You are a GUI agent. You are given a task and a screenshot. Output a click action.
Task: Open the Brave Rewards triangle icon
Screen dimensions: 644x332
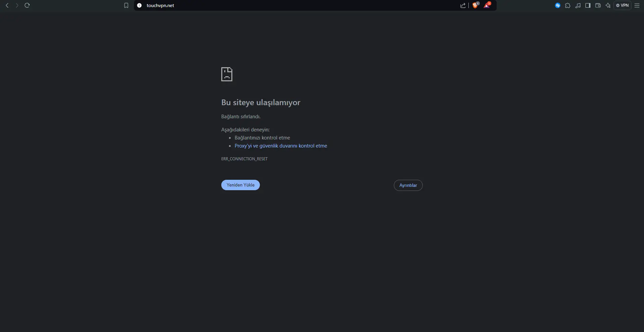[x=487, y=5]
